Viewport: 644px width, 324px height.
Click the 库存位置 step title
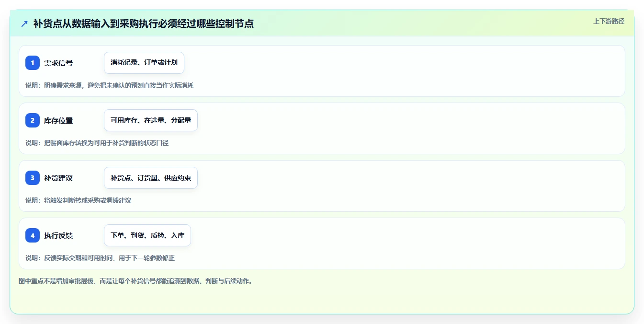(58, 120)
